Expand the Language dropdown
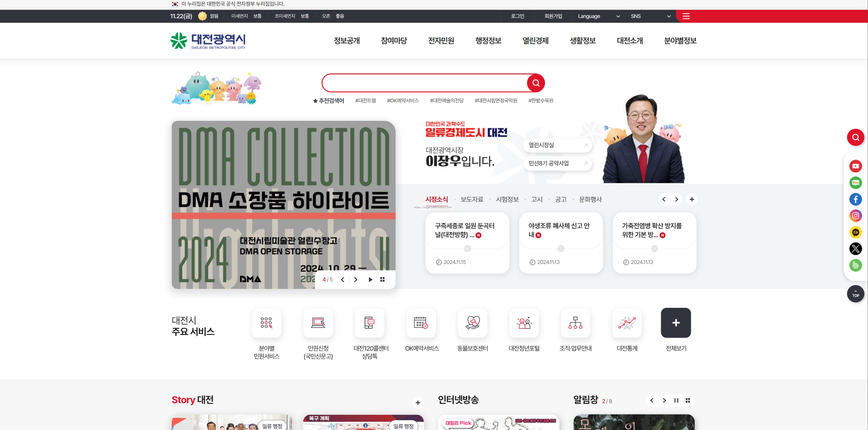Image resolution: width=868 pixels, height=430 pixels. [598, 16]
